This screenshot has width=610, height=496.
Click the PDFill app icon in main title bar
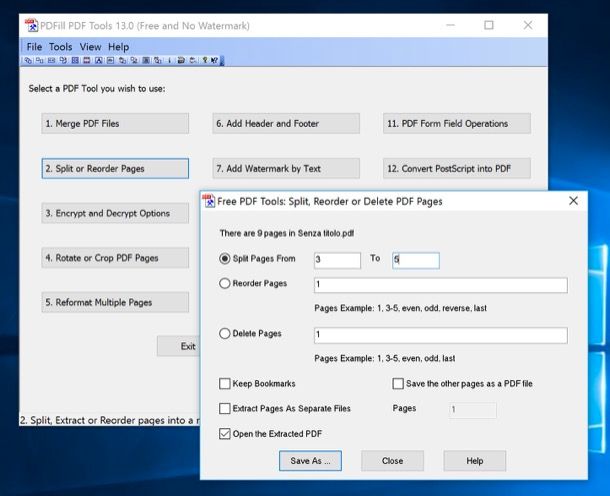(x=31, y=25)
